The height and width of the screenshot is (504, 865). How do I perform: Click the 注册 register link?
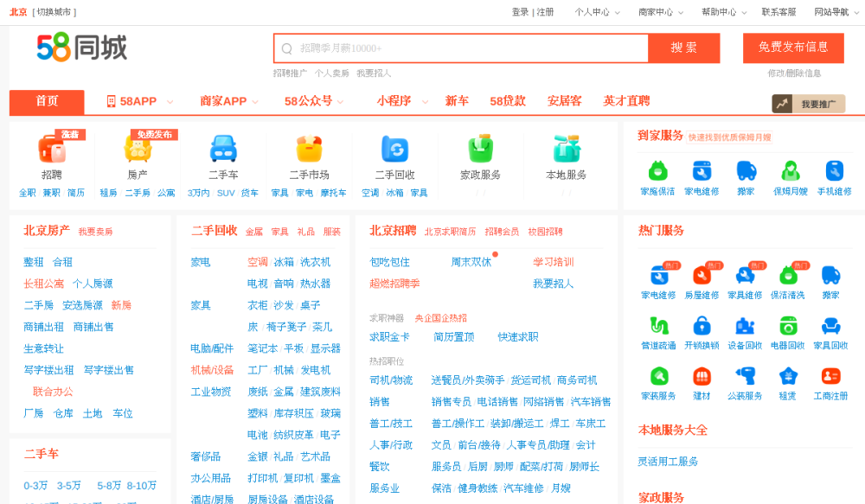[x=545, y=12]
